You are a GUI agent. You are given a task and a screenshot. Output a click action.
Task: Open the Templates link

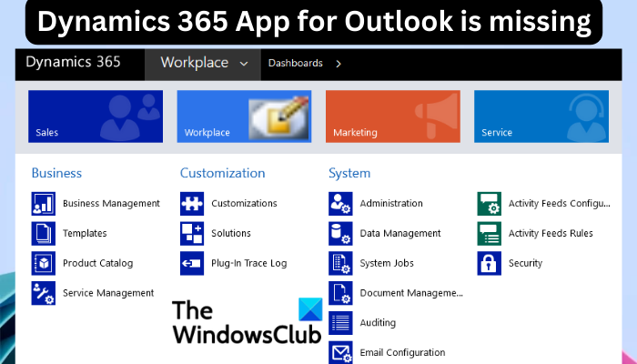(85, 233)
